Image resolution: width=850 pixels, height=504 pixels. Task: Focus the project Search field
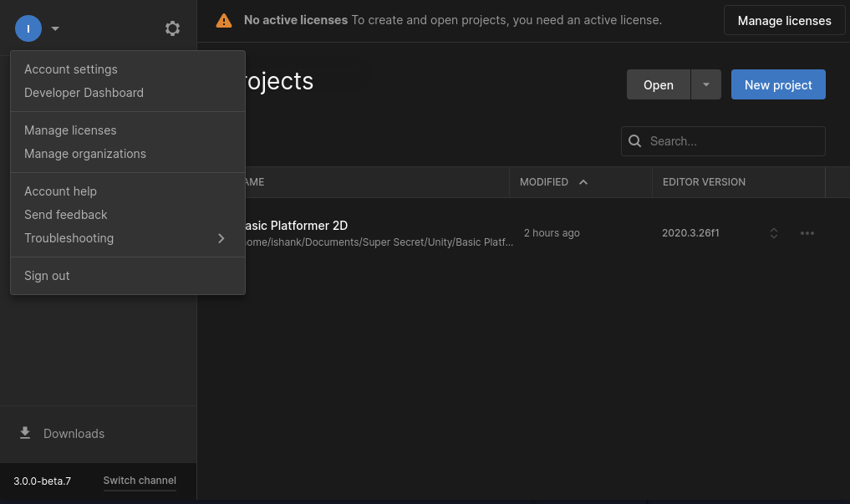pyautogui.click(x=723, y=141)
